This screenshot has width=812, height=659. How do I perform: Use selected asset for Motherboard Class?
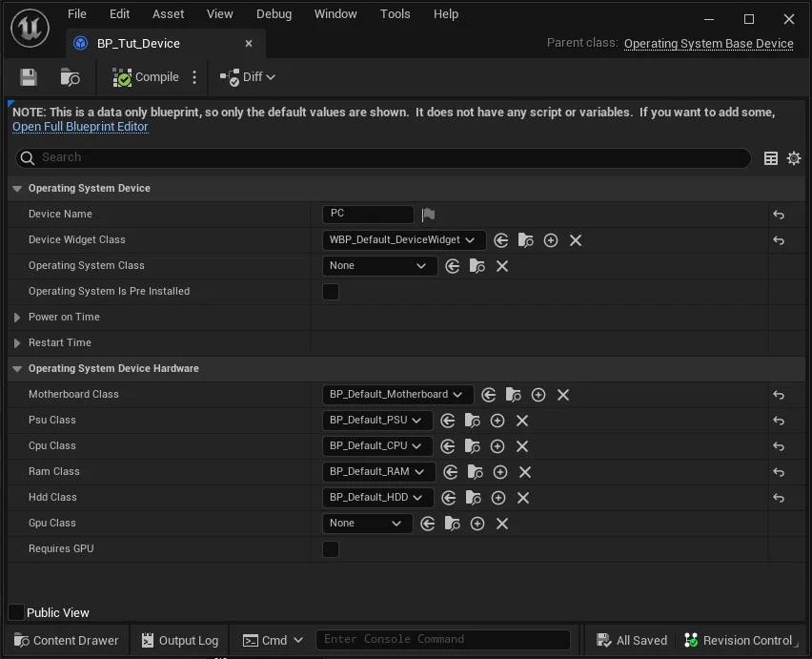(488, 395)
